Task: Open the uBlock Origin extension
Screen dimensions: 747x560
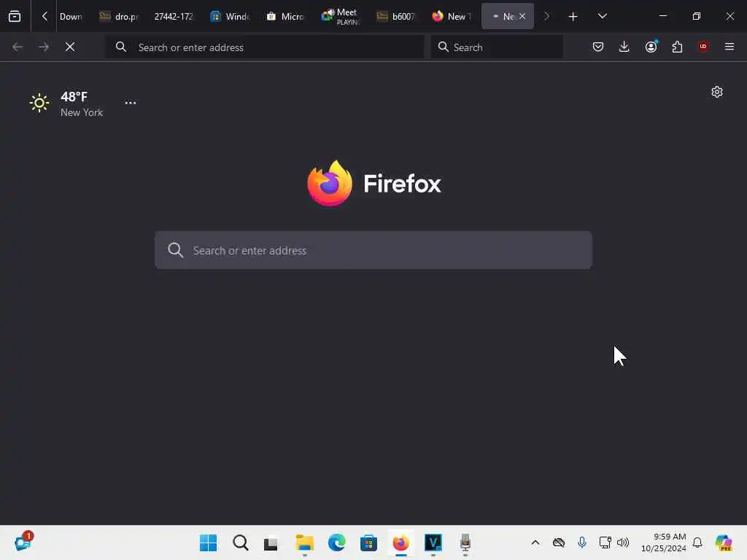Action: (x=703, y=47)
